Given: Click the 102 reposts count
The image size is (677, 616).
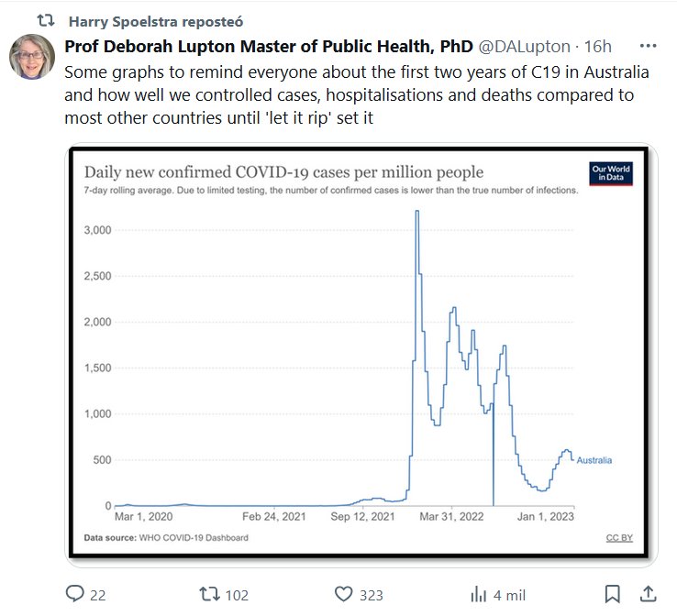Looking at the screenshot, I should click(x=237, y=595).
